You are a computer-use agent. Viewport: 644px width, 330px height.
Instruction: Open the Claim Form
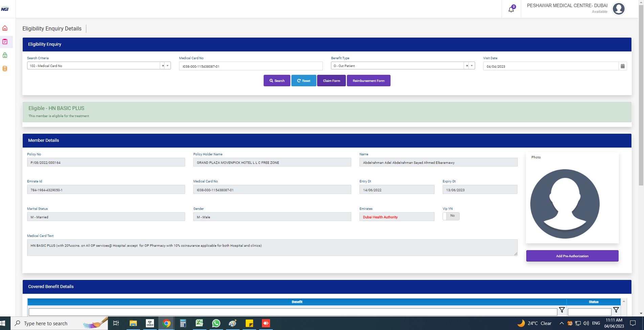coord(331,81)
